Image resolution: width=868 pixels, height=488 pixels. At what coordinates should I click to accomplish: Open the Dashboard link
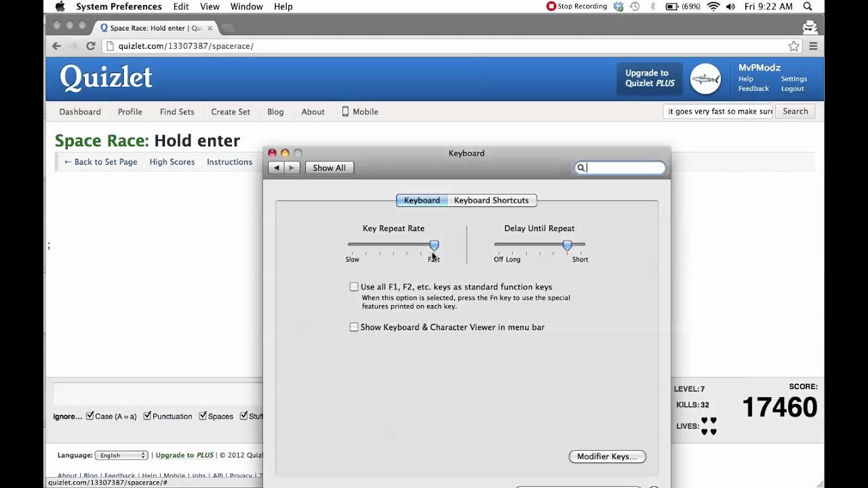point(80,112)
